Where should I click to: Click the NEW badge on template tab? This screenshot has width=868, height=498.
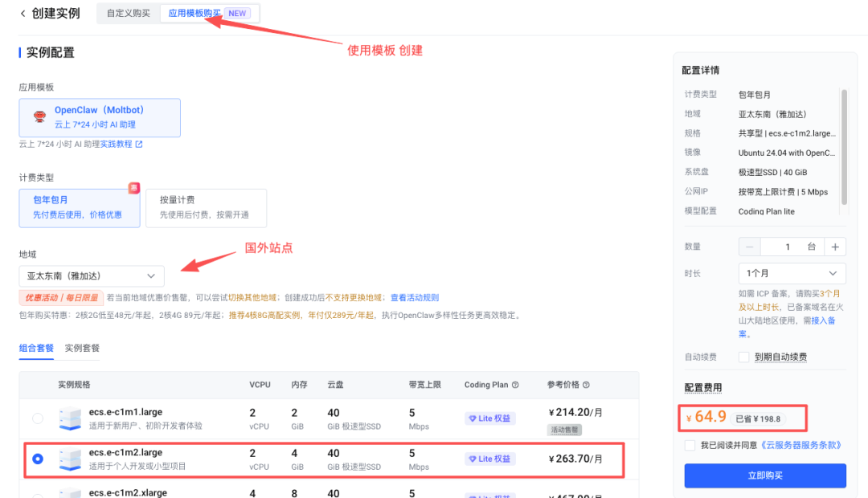237,14
